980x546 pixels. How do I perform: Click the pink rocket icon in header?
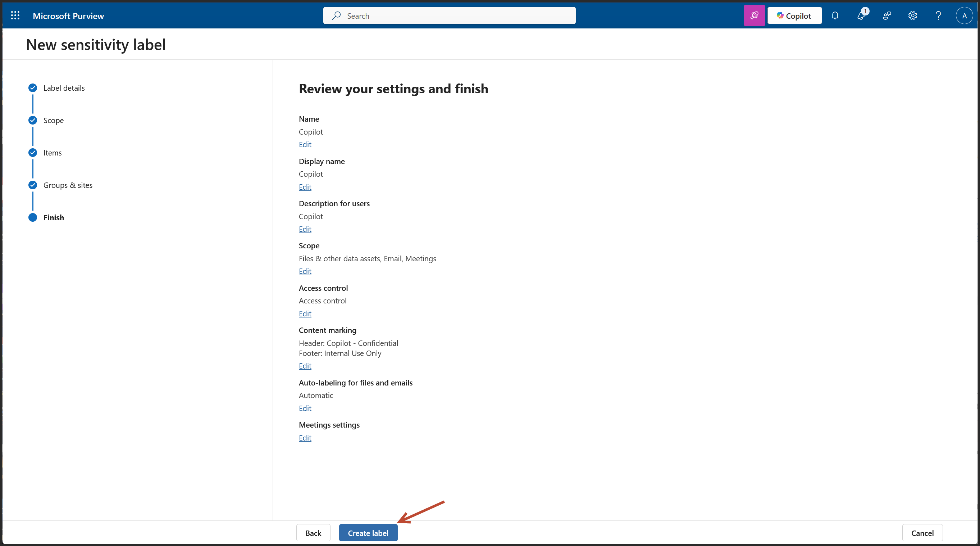(x=754, y=15)
